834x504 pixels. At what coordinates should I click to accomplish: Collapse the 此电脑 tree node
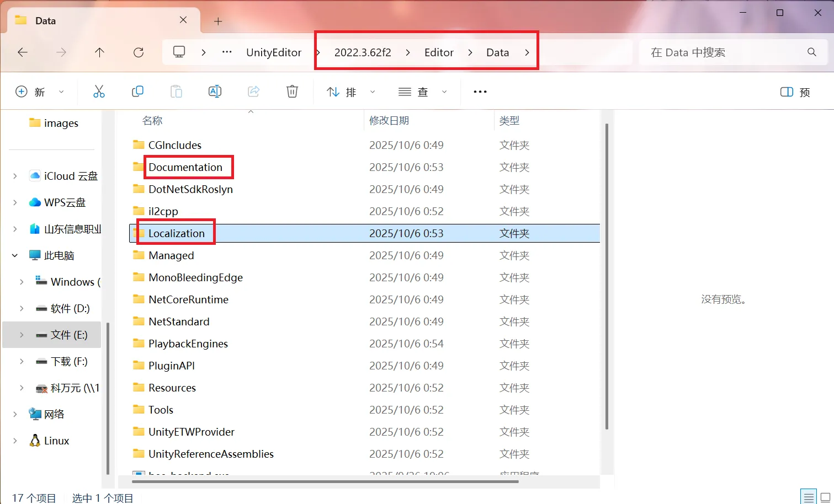(x=15, y=255)
